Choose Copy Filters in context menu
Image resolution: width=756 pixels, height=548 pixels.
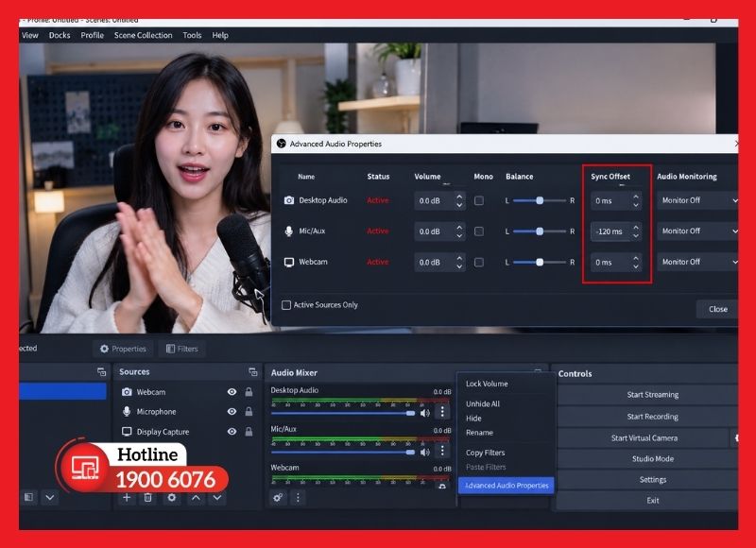pyautogui.click(x=485, y=453)
